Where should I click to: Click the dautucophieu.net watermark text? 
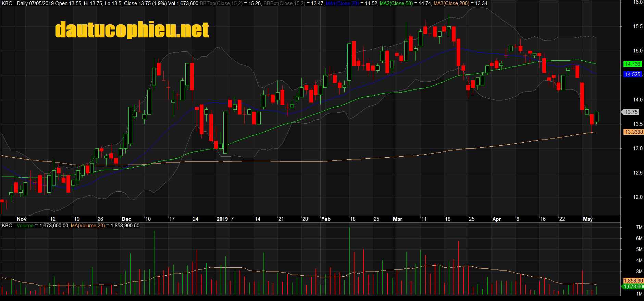(x=132, y=30)
